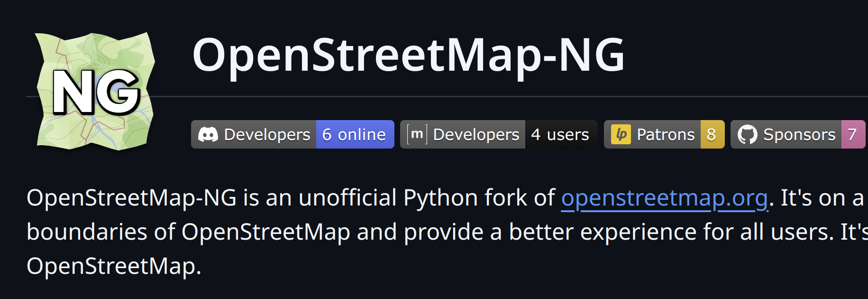Click the pink Sponsors count 7
The image size is (868, 299).
(x=852, y=135)
